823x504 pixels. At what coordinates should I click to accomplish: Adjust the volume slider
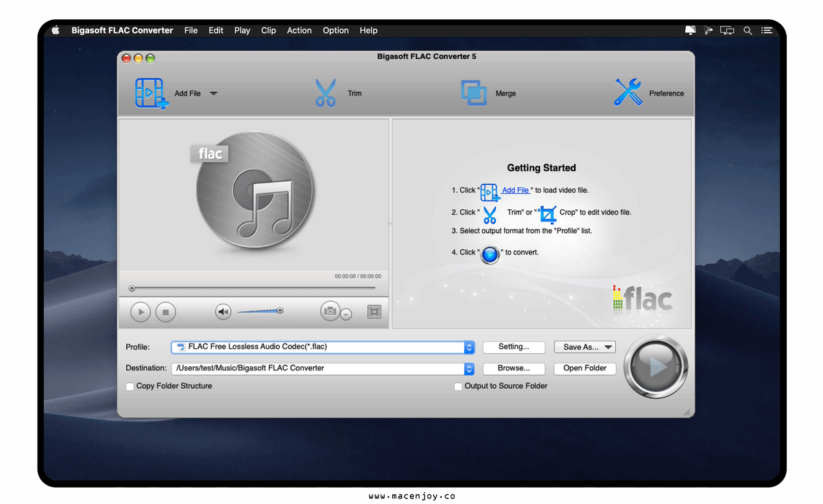(x=260, y=311)
